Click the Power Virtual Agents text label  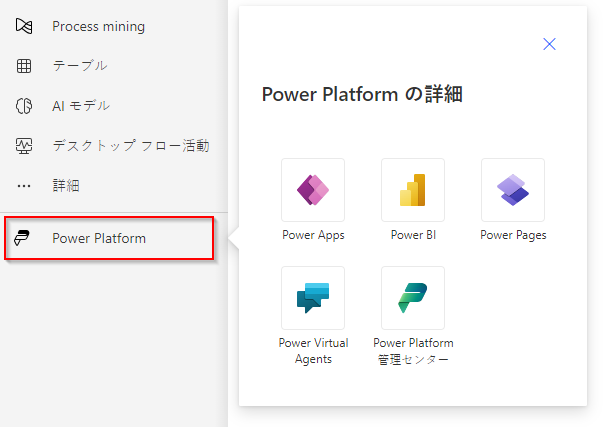click(313, 351)
